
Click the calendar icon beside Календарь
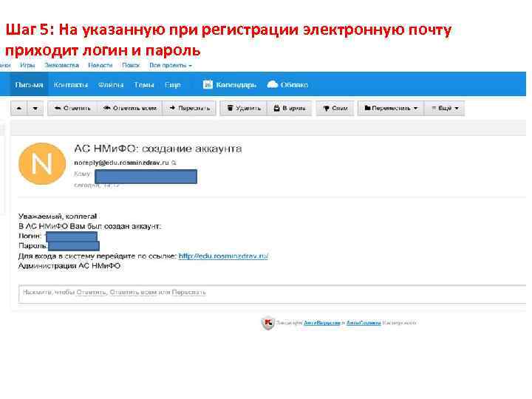click(208, 84)
